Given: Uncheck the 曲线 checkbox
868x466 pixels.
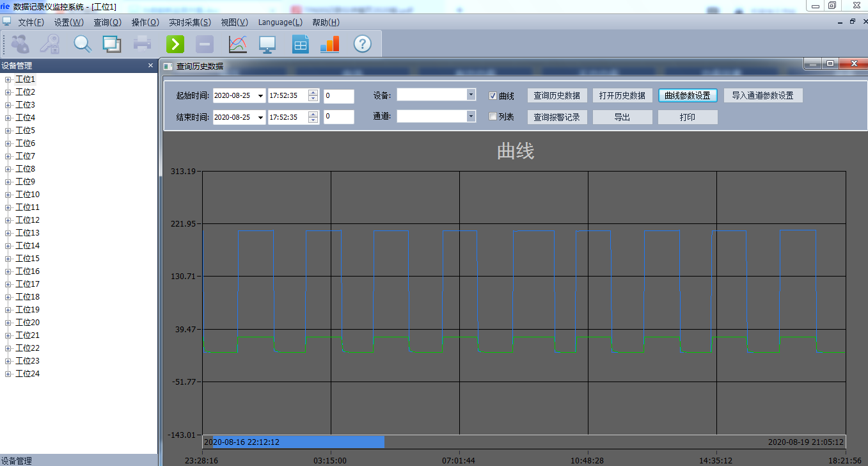Looking at the screenshot, I should (x=493, y=96).
